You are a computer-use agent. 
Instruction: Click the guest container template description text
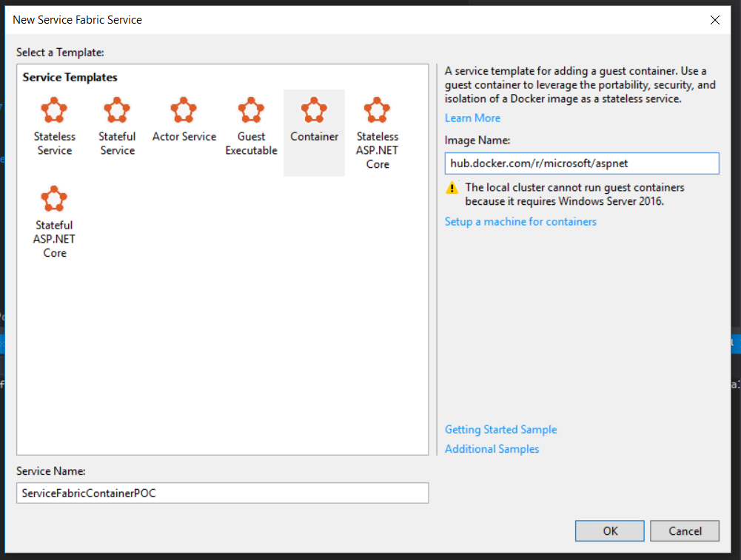(x=580, y=85)
